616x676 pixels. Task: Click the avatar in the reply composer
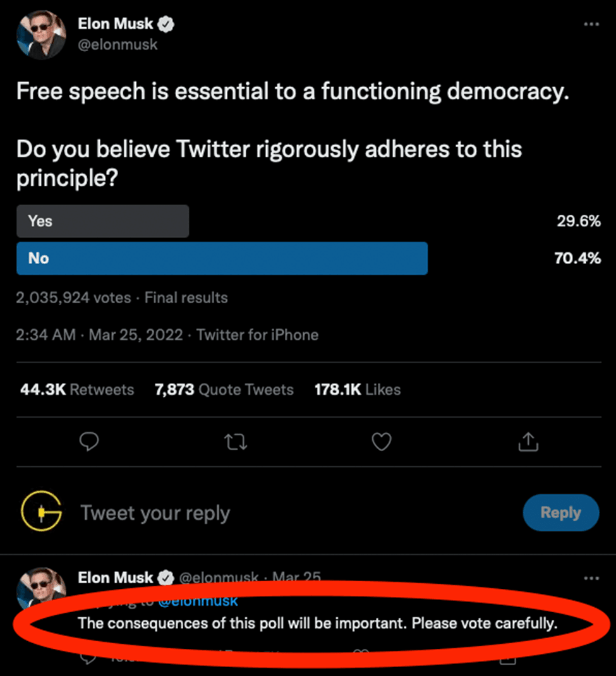(40, 512)
